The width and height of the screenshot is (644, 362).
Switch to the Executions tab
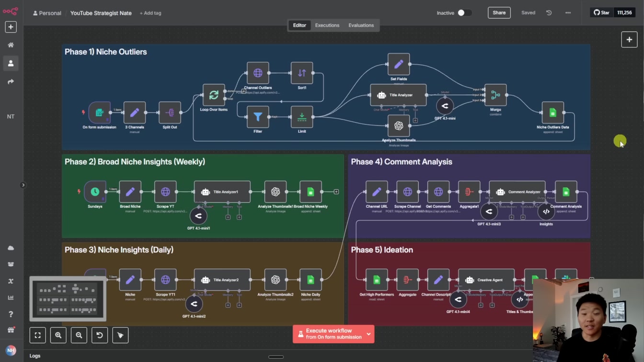click(327, 25)
